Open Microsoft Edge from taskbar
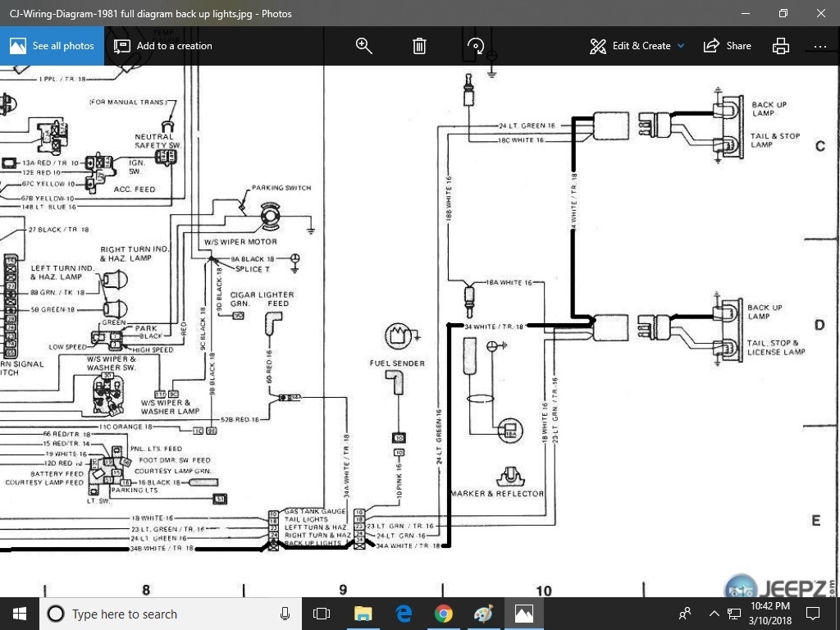 point(403,614)
